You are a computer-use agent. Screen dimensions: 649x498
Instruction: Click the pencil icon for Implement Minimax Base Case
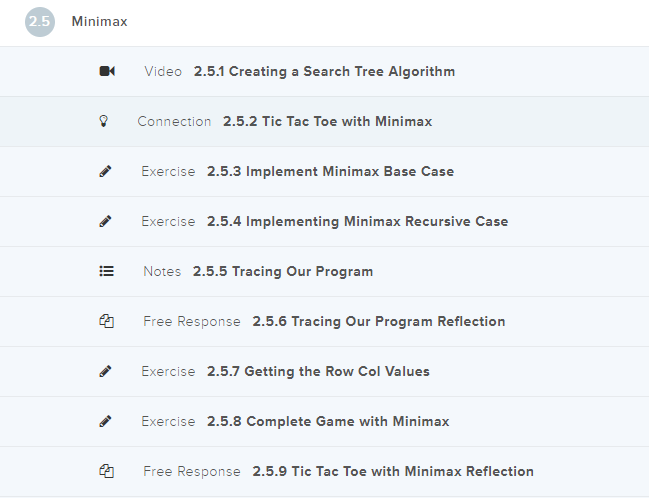(106, 171)
